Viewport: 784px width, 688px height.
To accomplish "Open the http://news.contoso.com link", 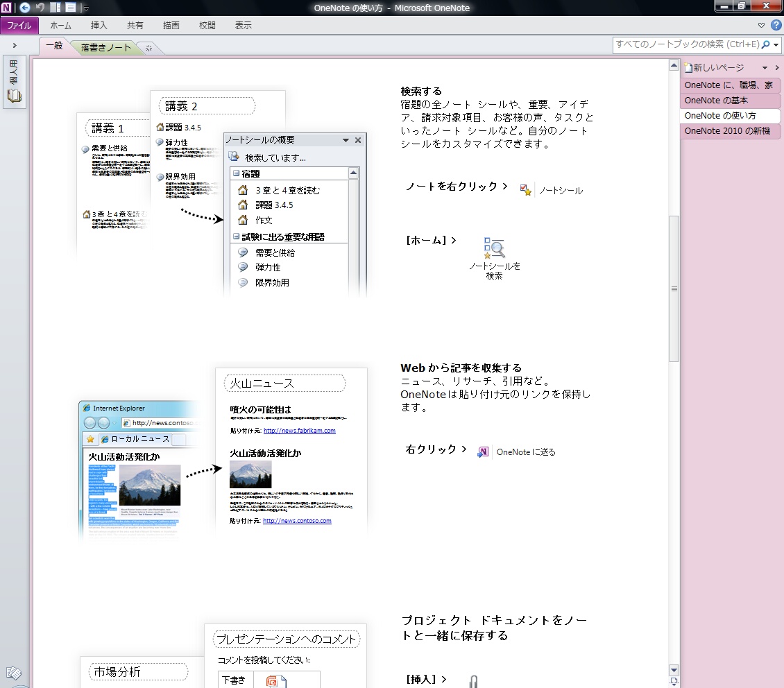I will (x=297, y=521).
